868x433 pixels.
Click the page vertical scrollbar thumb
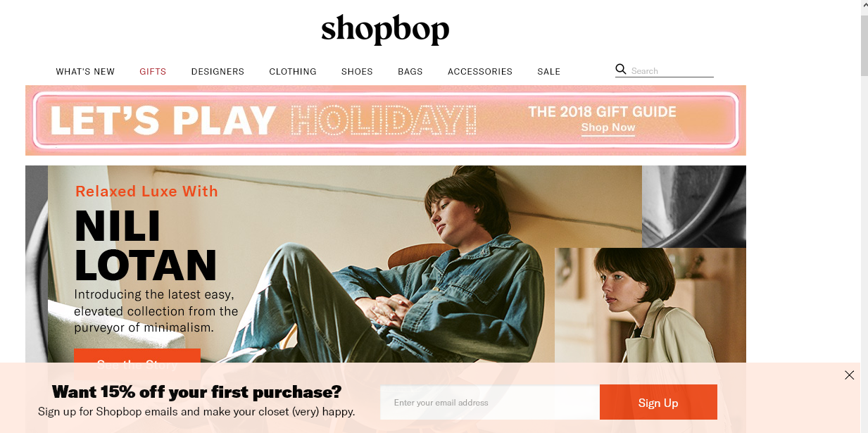[864, 44]
